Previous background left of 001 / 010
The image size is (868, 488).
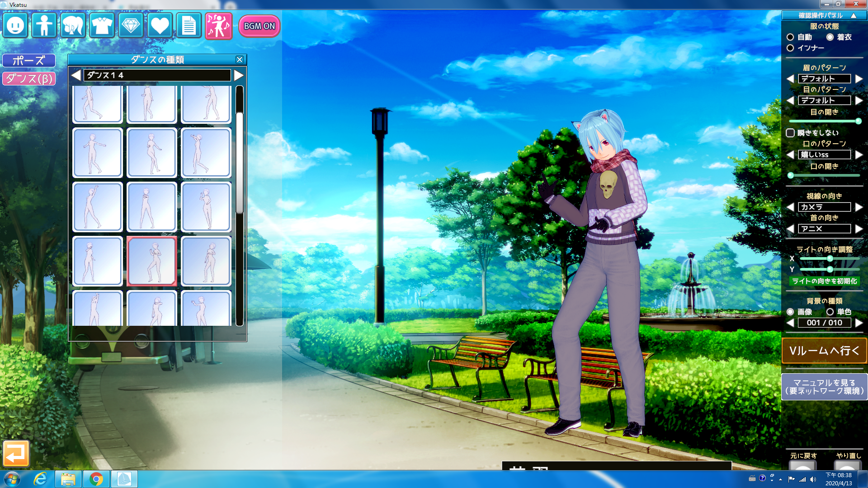[790, 323]
